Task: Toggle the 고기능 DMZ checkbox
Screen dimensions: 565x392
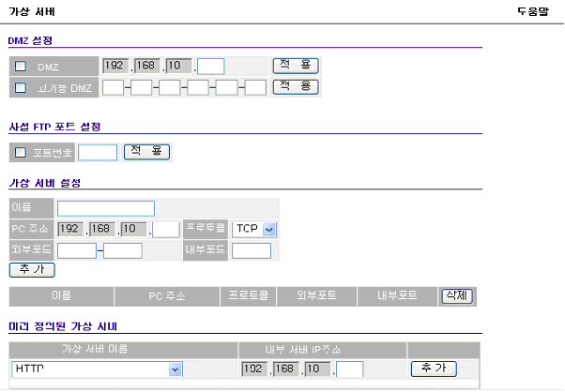Action: [21, 87]
